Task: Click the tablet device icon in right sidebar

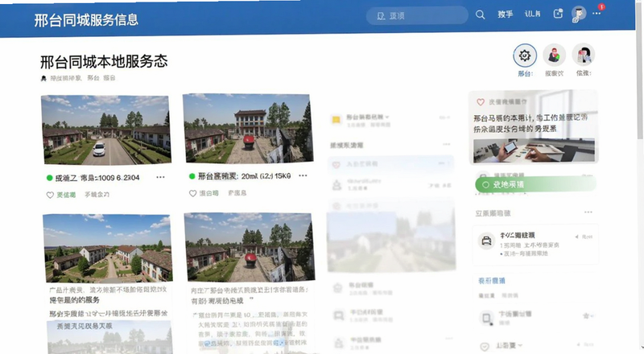Action: point(486,318)
